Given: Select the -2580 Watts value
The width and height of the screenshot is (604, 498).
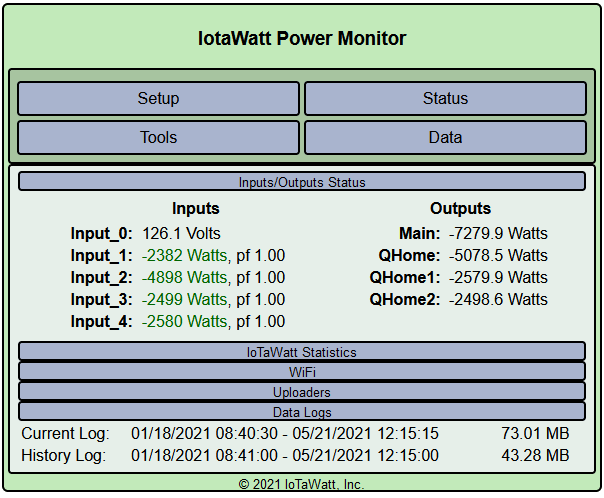Looking at the screenshot, I should pos(185,321).
